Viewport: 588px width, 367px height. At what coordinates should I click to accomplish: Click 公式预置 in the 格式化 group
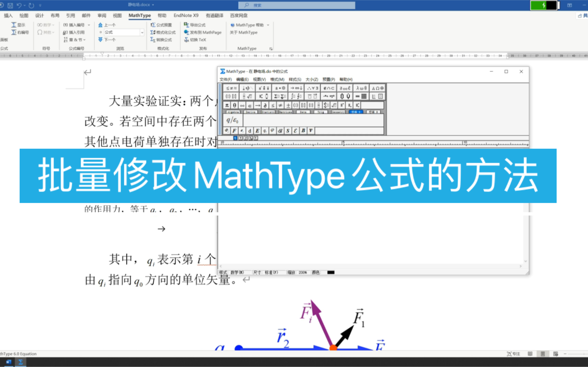pyautogui.click(x=161, y=25)
